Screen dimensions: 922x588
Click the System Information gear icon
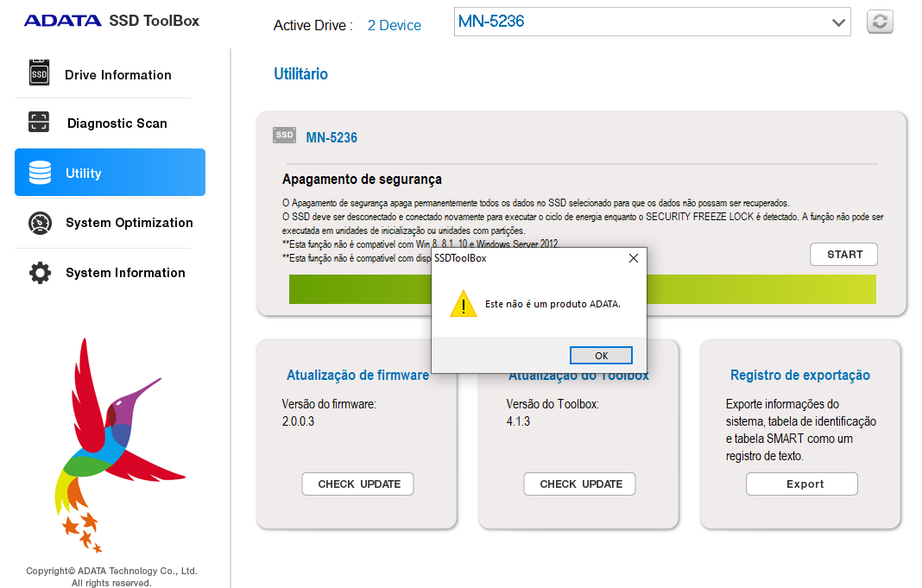click(x=40, y=273)
